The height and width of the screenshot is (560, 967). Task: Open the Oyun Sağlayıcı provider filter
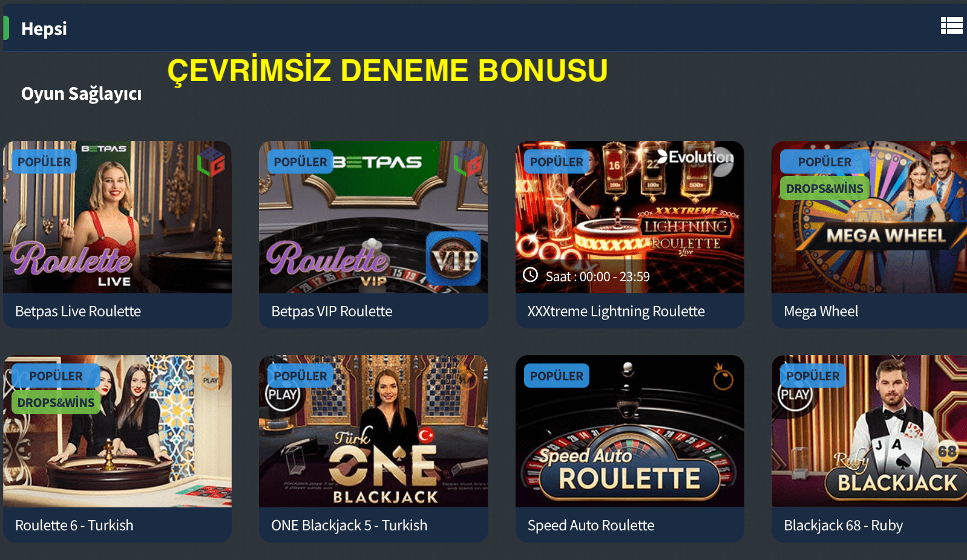tap(81, 94)
